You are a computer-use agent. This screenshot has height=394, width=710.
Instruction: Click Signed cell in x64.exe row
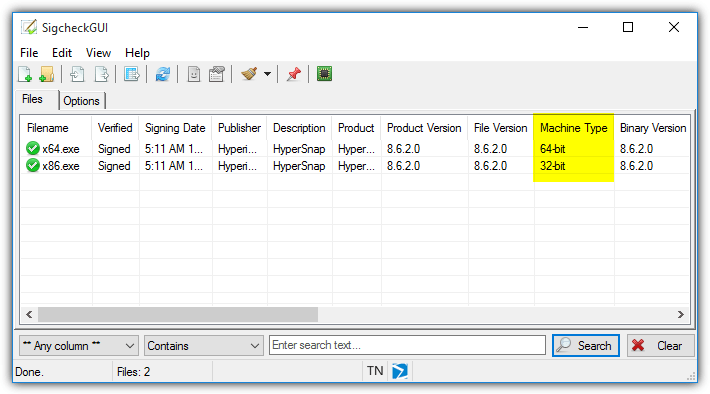[114, 149]
